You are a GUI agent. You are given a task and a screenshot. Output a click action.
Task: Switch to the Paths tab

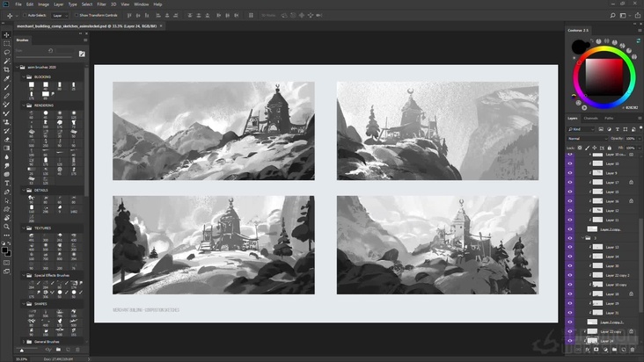tap(609, 118)
